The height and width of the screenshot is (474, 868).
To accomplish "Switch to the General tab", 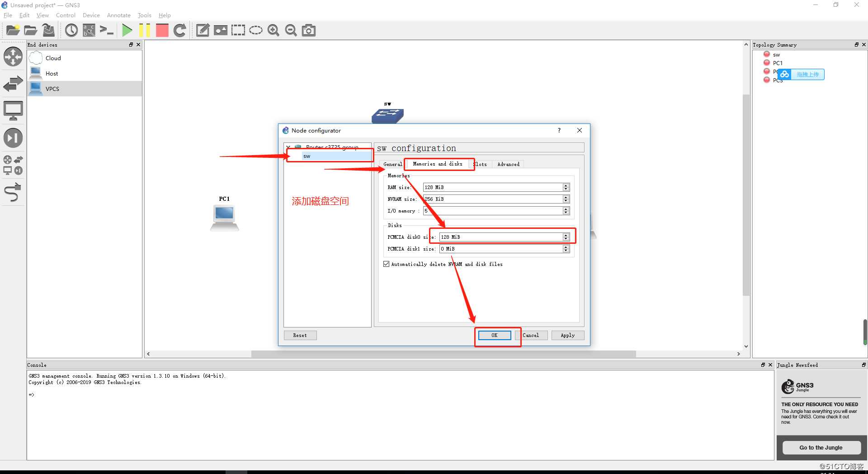I will [x=392, y=164].
